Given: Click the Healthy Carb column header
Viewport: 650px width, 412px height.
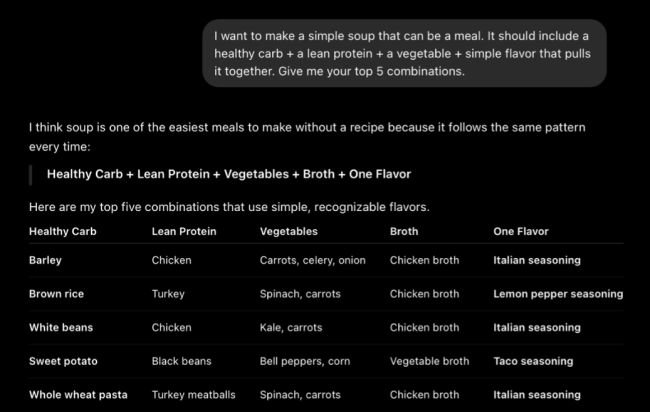Looking at the screenshot, I should click(x=63, y=231).
